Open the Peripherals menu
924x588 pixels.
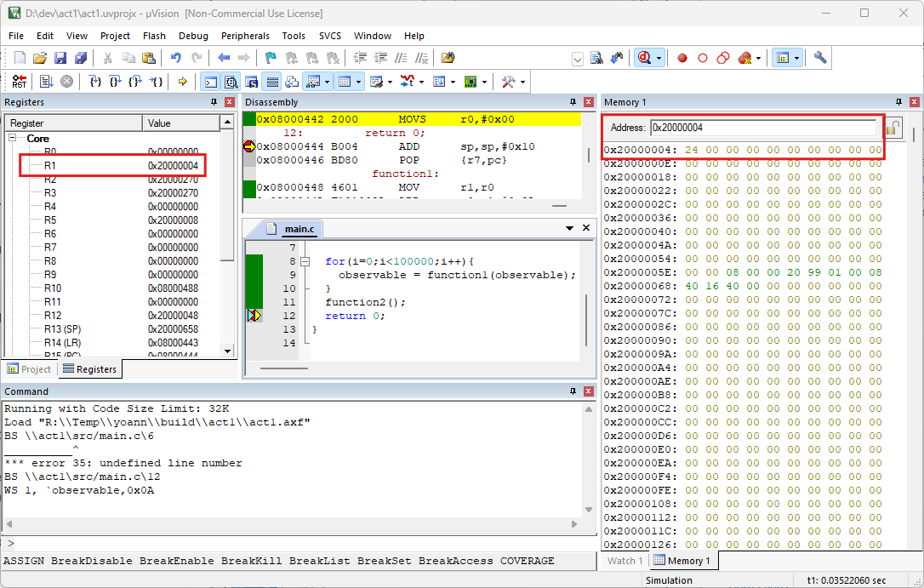click(245, 36)
